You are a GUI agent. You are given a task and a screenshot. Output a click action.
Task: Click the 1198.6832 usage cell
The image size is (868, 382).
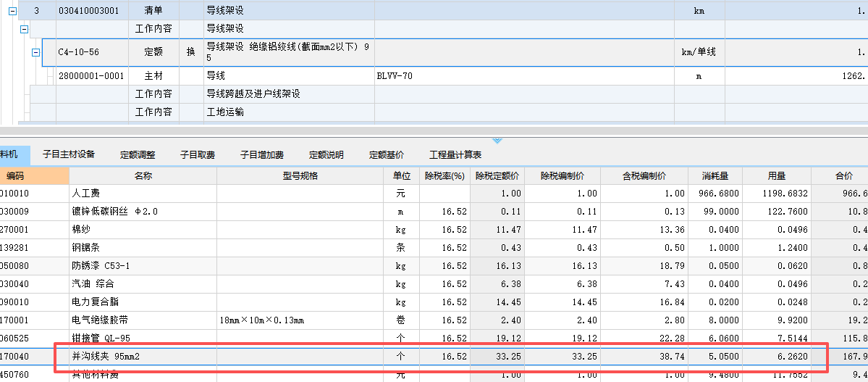[x=777, y=194]
